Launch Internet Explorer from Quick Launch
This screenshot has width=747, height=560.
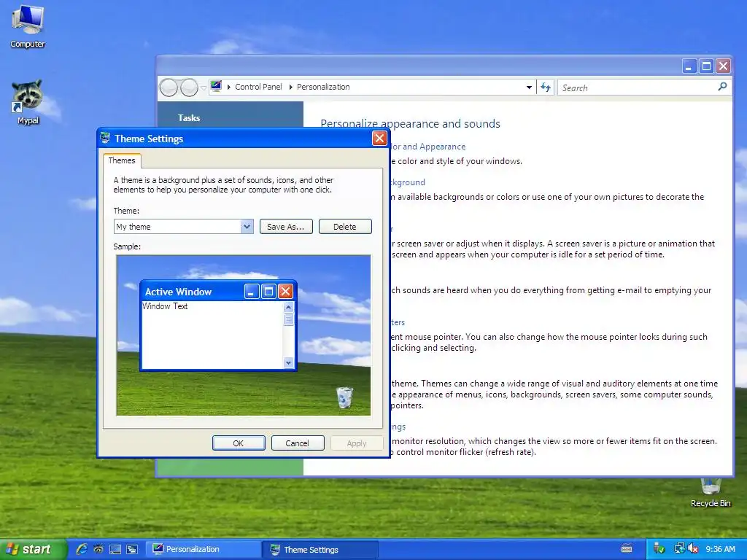[x=82, y=549]
